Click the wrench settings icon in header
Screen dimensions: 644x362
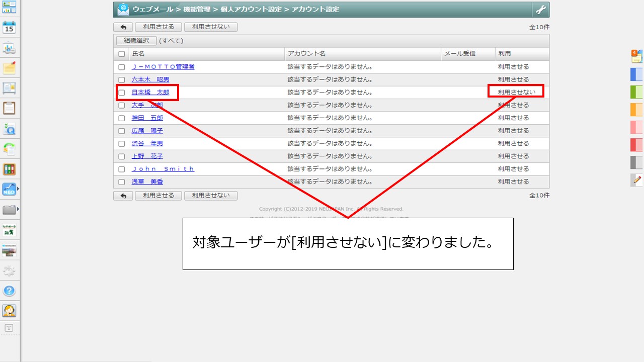(x=540, y=10)
